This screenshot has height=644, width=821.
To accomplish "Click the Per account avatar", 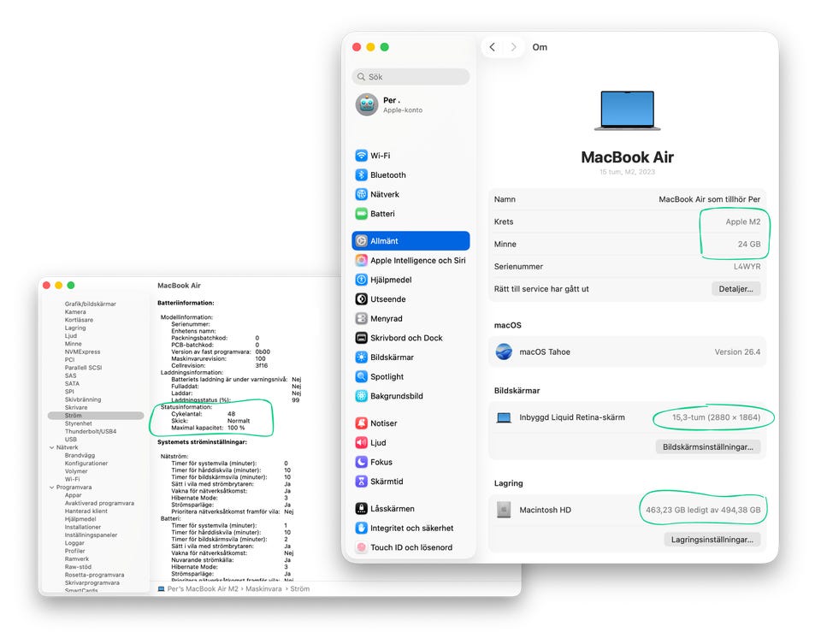I will tap(367, 104).
